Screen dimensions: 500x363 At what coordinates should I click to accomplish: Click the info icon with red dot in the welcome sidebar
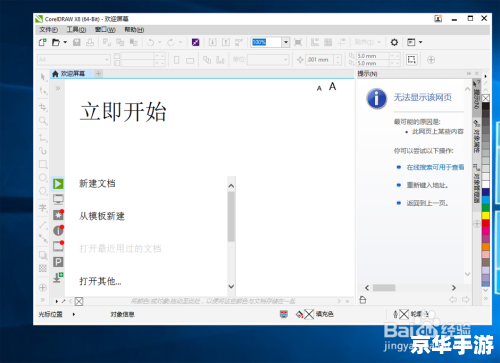click(58, 230)
